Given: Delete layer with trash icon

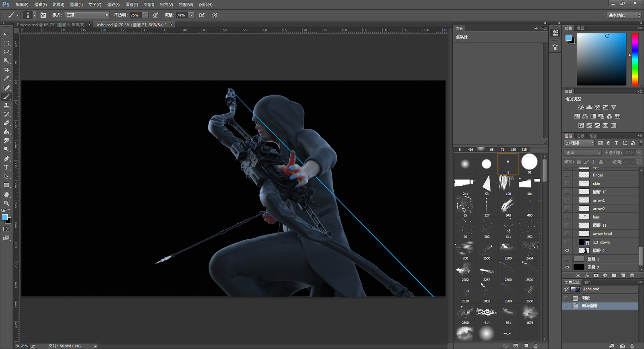Looking at the screenshot, I should pyautogui.click(x=632, y=275).
